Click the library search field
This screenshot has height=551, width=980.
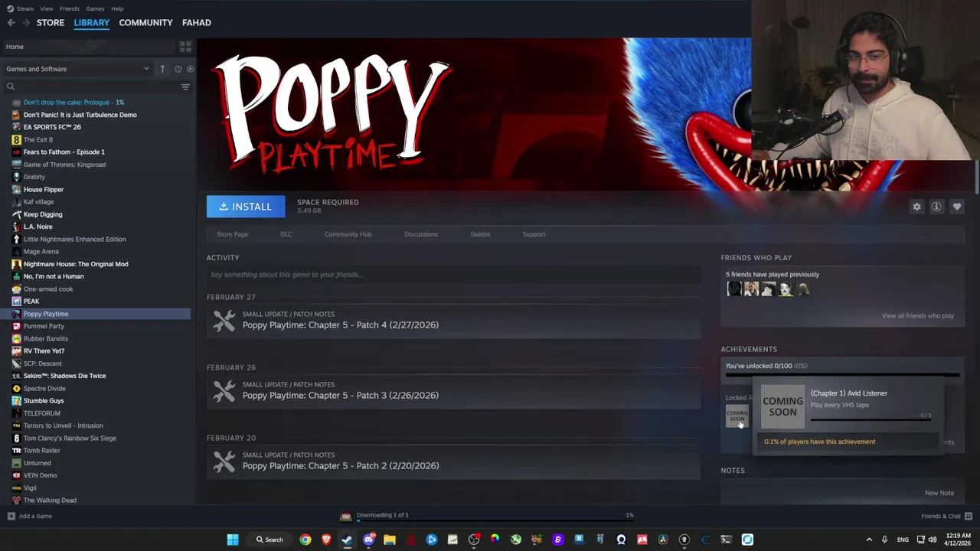96,86
